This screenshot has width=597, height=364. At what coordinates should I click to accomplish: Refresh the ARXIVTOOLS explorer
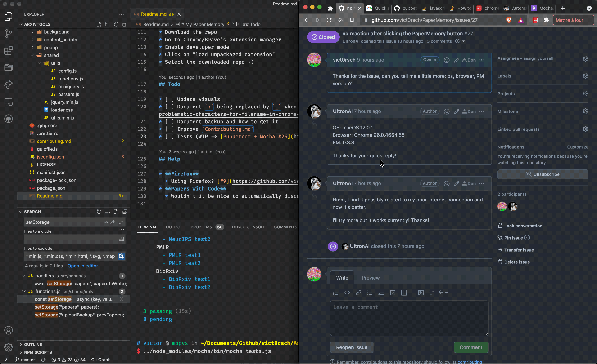tap(116, 24)
